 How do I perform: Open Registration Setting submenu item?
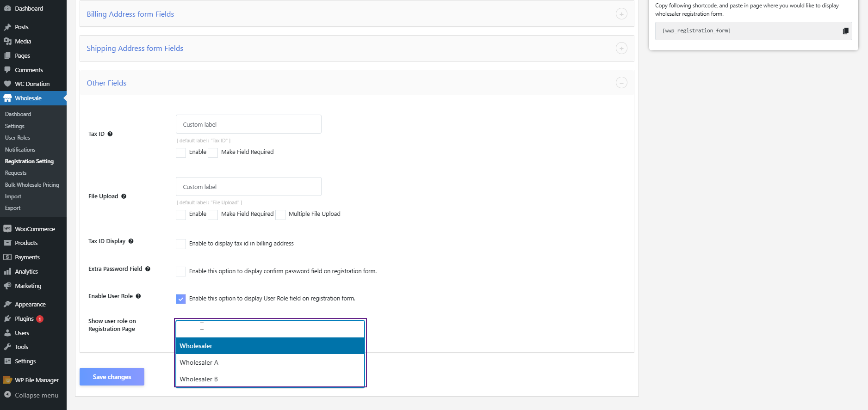29,161
